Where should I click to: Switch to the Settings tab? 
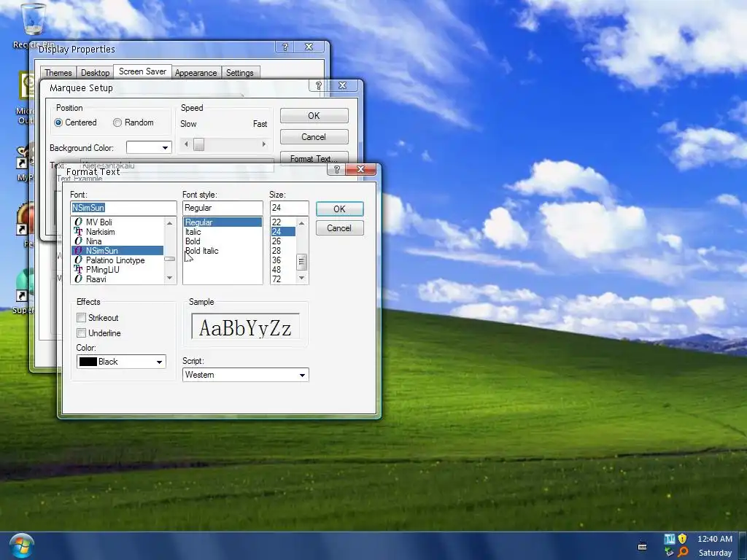point(239,73)
